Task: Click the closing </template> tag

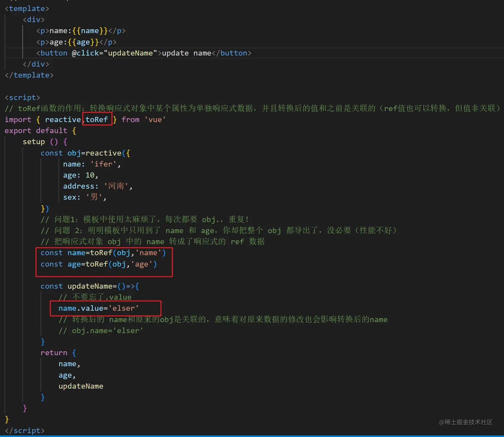Action: 29,75
